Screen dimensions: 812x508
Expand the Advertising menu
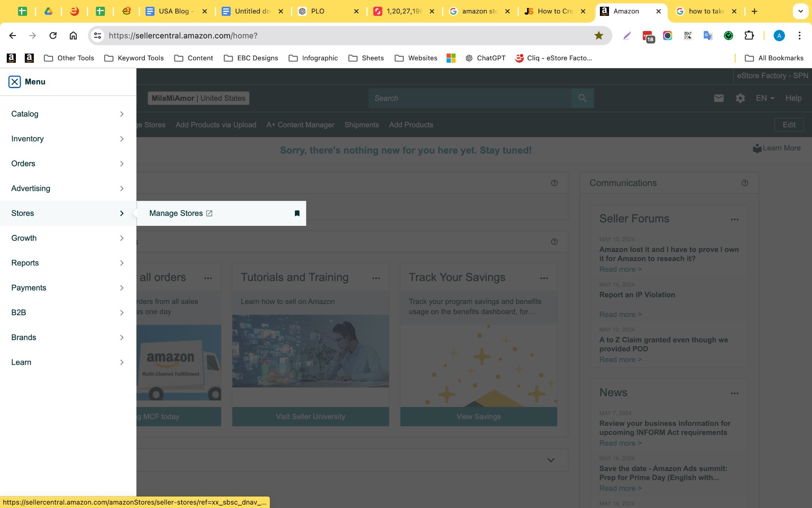tap(68, 189)
